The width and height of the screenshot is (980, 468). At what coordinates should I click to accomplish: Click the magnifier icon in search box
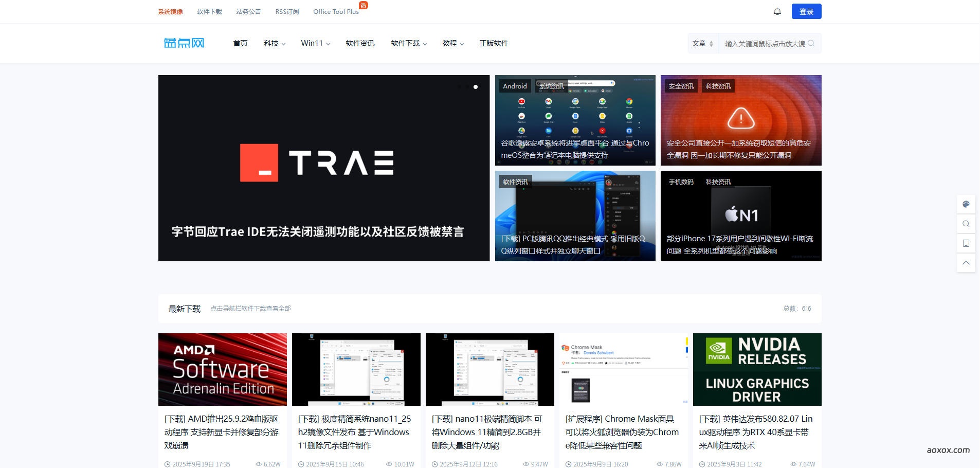coord(811,44)
